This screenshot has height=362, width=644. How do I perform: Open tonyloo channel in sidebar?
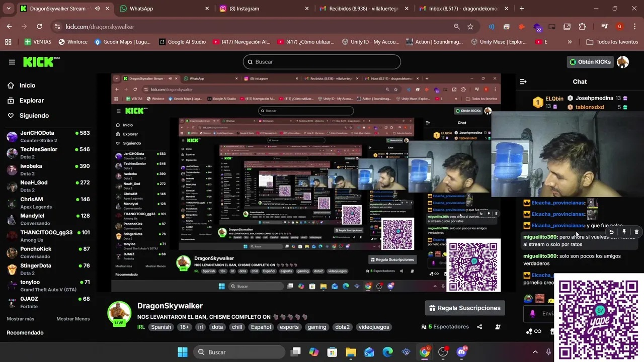click(x=48, y=286)
